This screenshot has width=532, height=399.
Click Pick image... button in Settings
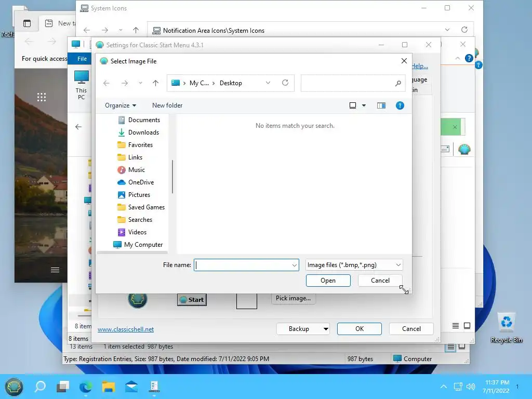click(293, 298)
